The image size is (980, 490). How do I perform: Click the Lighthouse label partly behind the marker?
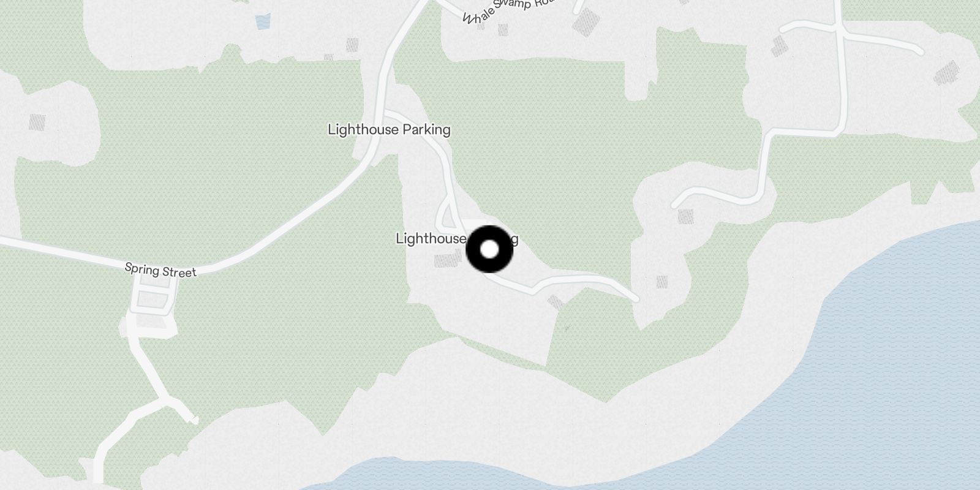pos(431,239)
